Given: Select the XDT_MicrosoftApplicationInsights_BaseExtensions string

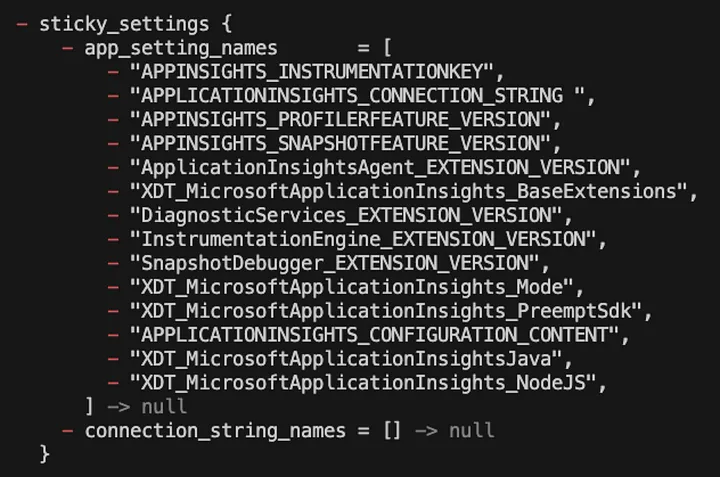Looking at the screenshot, I should tap(409, 191).
